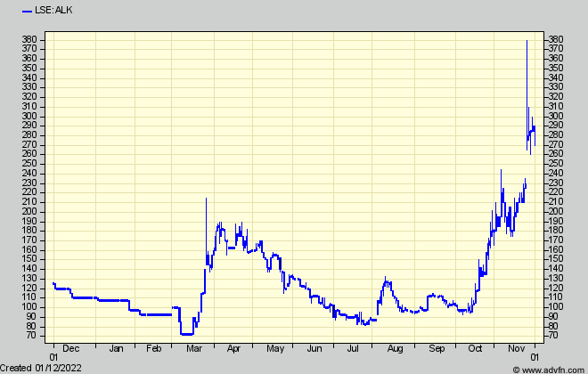The width and height of the screenshot is (588, 374).
Task: Choose the Aug month axis label
Action: pyautogui.click(x=396, y=349)
